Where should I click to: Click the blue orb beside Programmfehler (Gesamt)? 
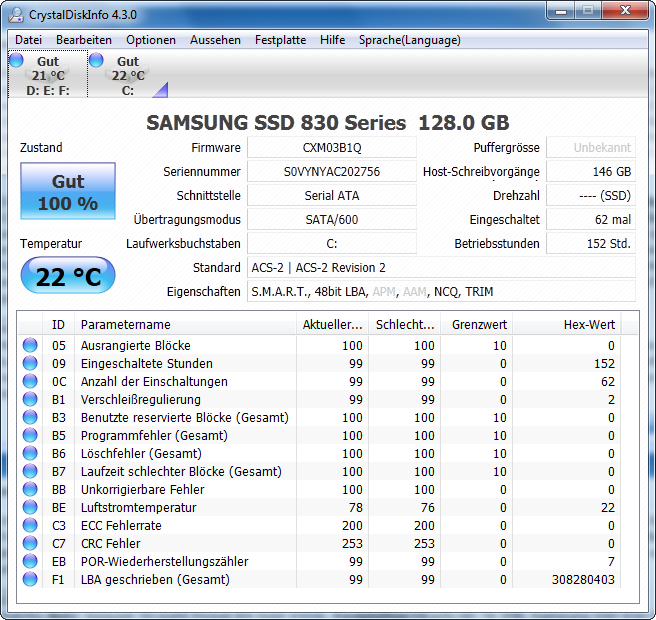point(30,435)
